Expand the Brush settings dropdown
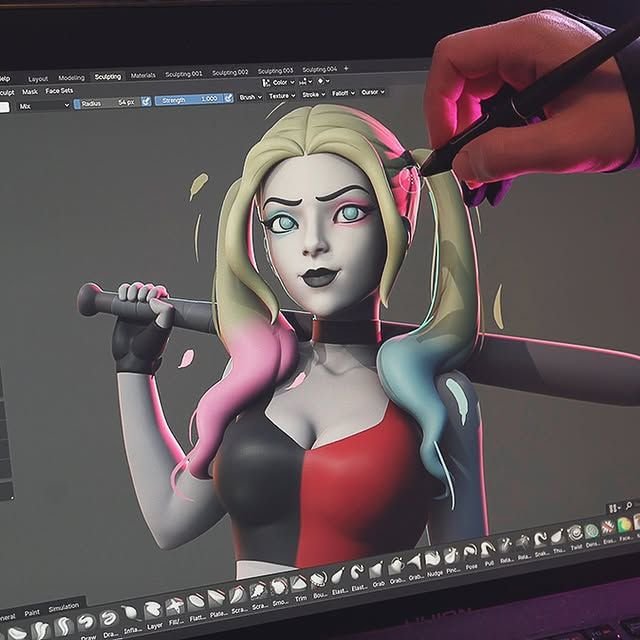640x640 pixels. tap(250, 97)
